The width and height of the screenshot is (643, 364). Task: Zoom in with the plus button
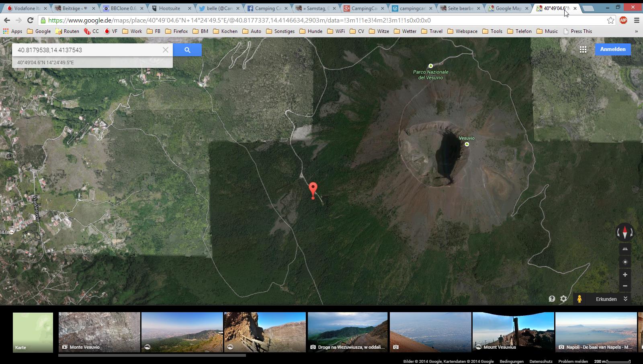[x=625, y=275]
